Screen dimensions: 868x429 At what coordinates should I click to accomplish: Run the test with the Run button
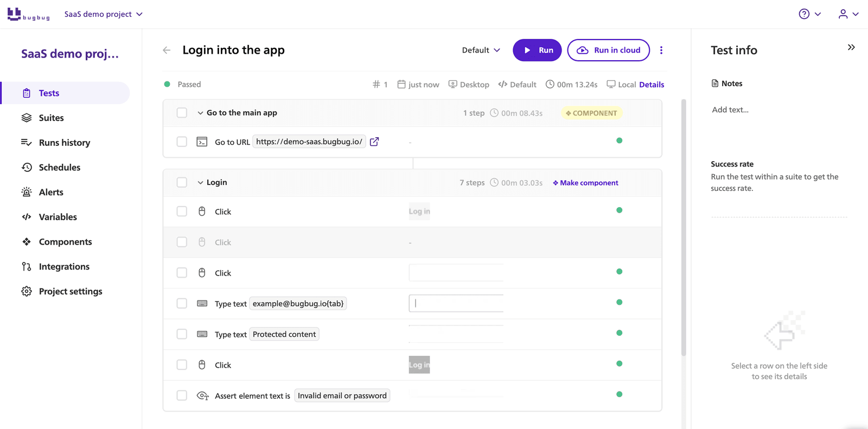click(538, 50)
